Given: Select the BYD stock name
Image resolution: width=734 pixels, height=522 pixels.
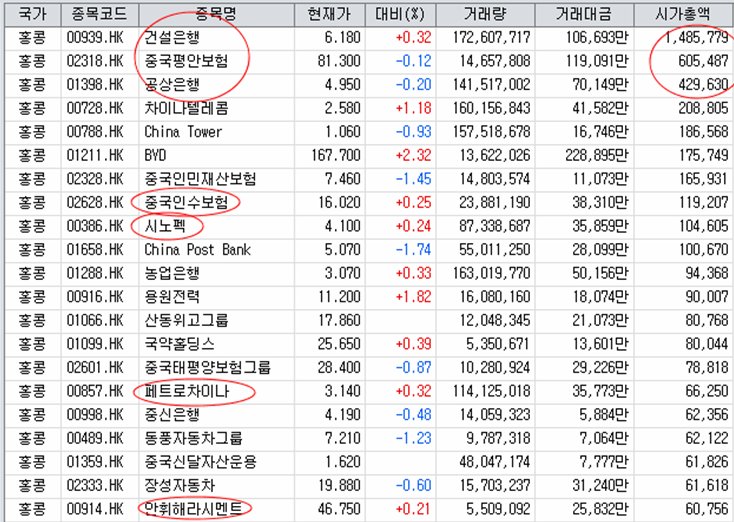Looking at the screenshot, I should pyautogui.click(x=155, y=155).
